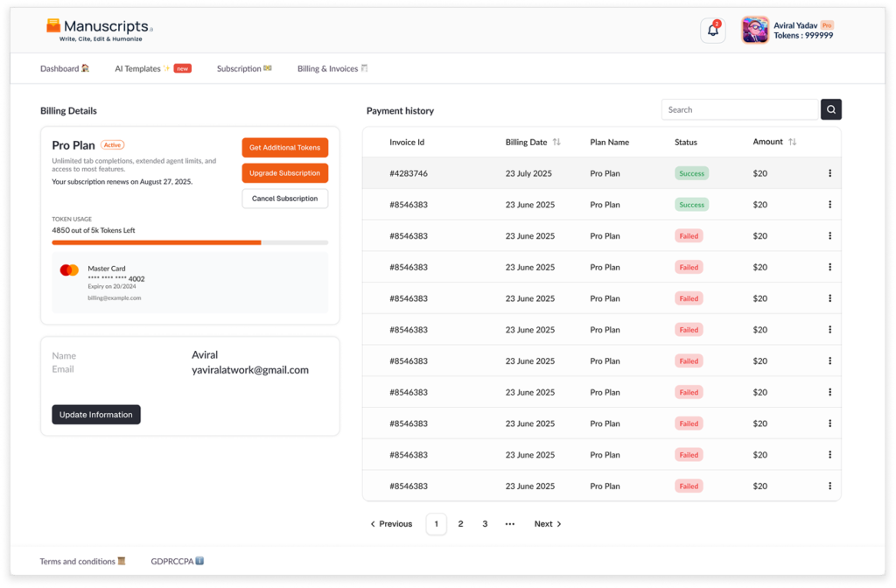896x588 pixels.
Task: Click the Get Additional Tokens button
Action: (284, 148)
